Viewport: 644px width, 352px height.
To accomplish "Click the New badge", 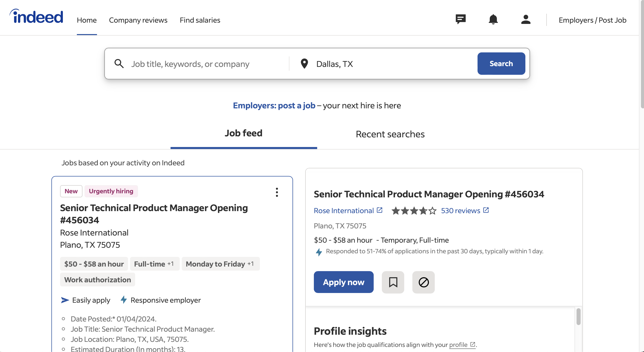I will [x=71, y=191].
